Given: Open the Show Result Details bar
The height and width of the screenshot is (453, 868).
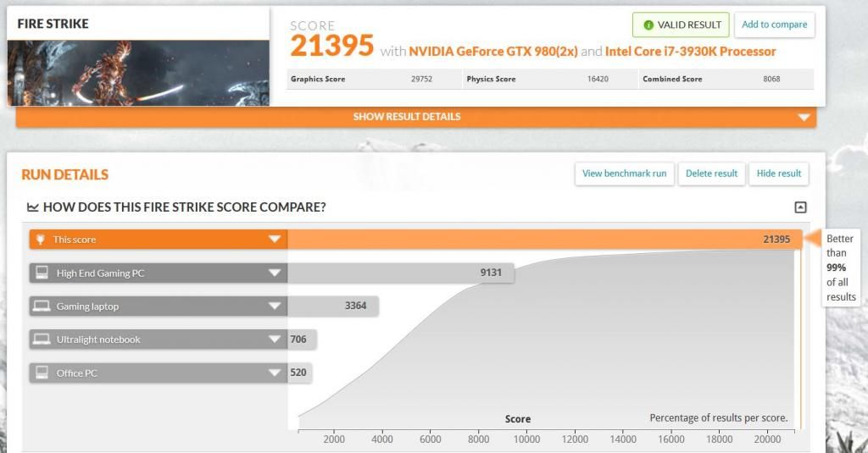Looking at the screenshot, I should tap(415, 117).
